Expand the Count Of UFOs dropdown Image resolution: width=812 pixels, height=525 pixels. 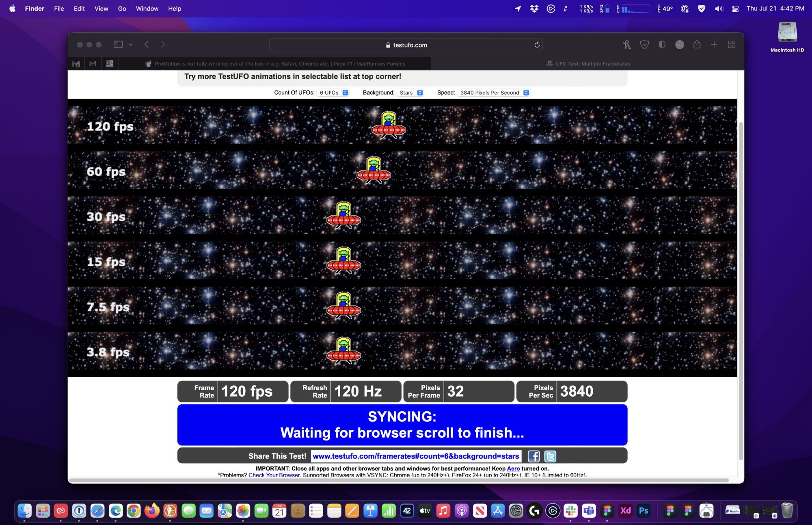tap(333, 93)
